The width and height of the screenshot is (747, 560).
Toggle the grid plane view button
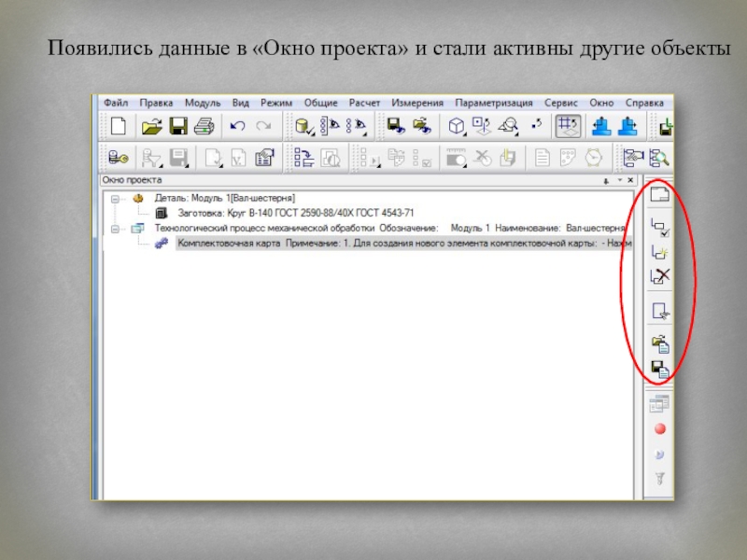pos(566,127)
